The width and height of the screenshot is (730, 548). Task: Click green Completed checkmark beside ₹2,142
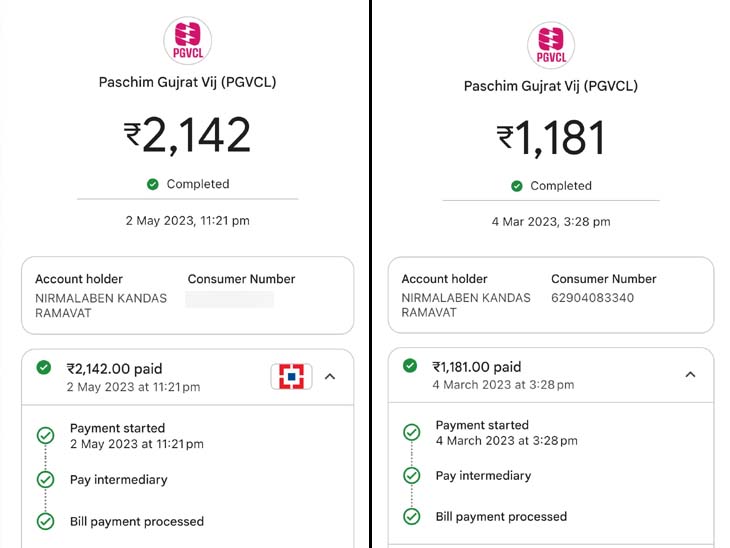(x=153, y=184)
